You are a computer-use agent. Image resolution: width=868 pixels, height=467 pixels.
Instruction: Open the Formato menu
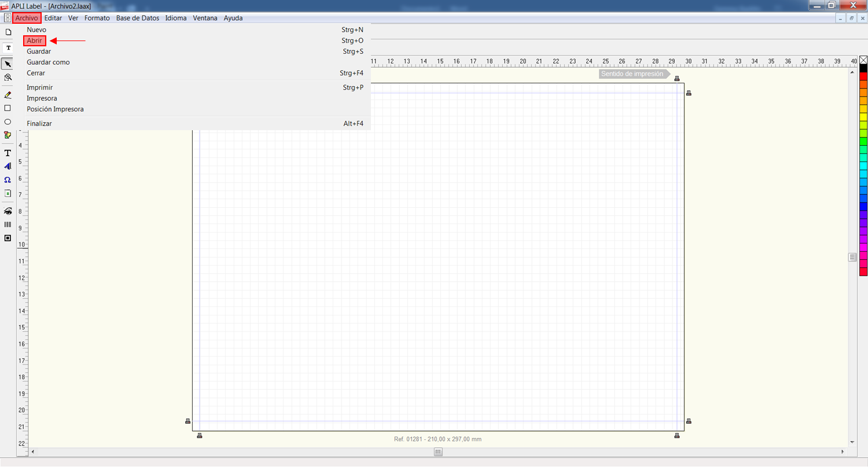97,18
